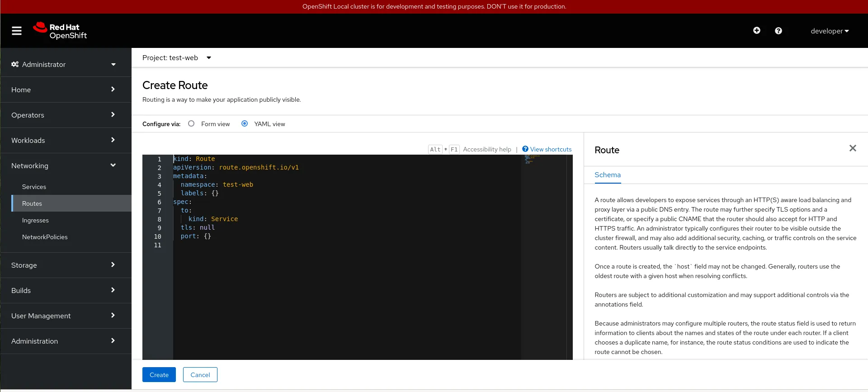Open the Project test-web dropdown
The height and width of the screenshot is (392, 868).
pyautogui.click(x=177, y=58)
